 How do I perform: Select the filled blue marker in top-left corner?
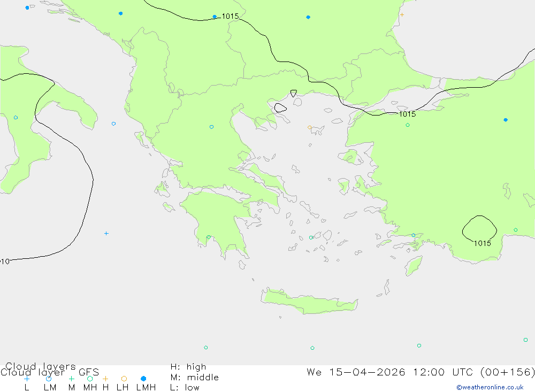[x=27, y=7]
